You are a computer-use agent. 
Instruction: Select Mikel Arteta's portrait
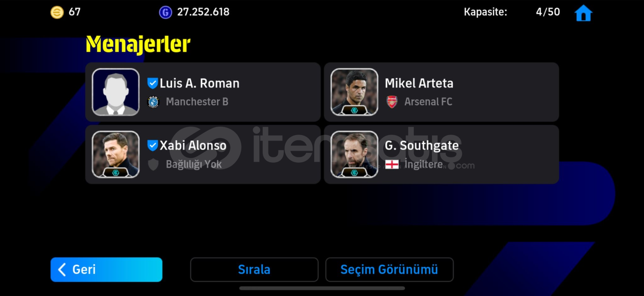coord(354,92)
